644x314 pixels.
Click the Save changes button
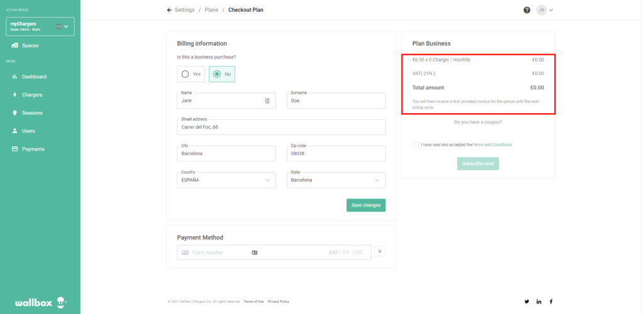tap(365, 205)
